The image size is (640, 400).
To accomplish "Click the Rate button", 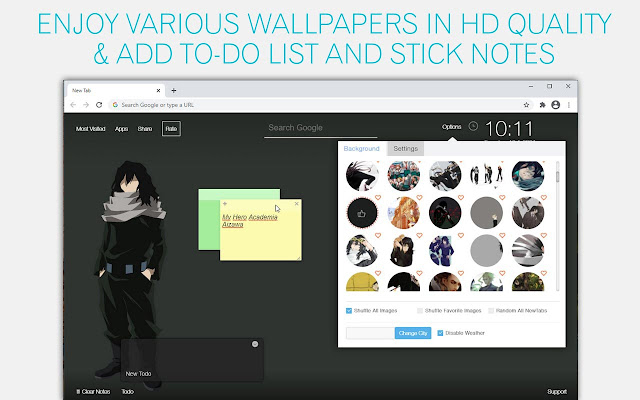I will (x=171, y=129).
